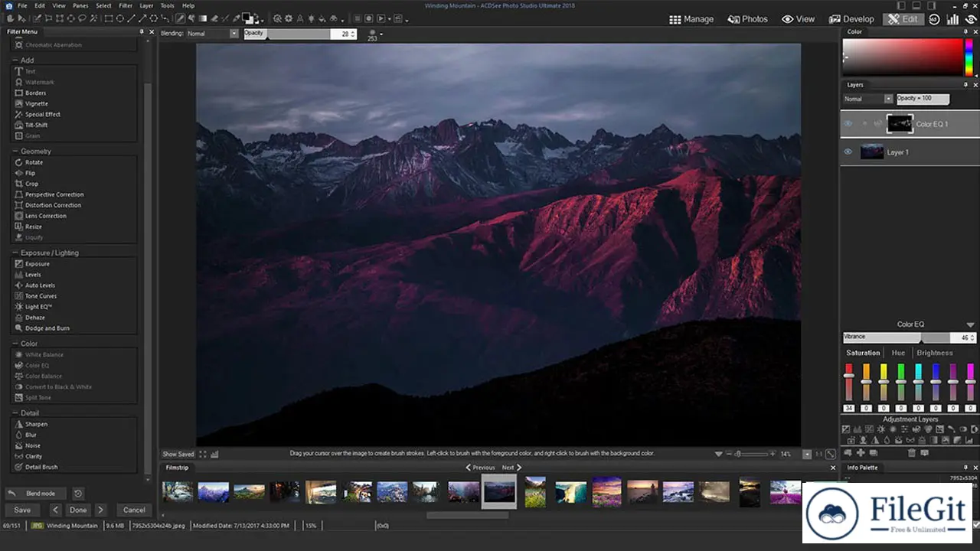Image resolution: width=980 pixels, height=551 pixels.
Task: Pin the Layers panel
Action: (x=965, y=85)
